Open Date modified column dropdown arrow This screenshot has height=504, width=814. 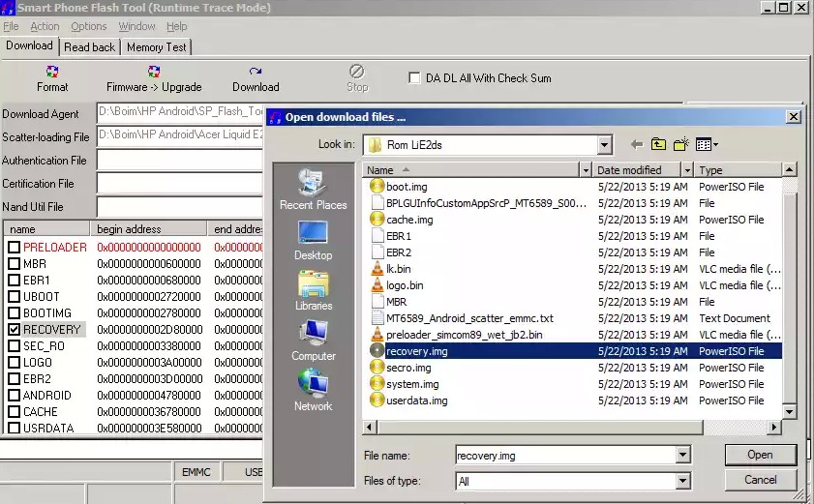coord(687,170)
